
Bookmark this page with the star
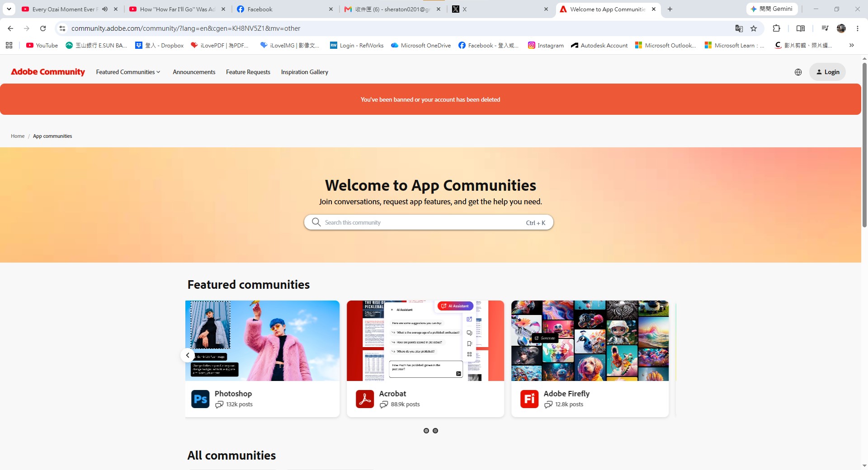(x=754, y=28)
